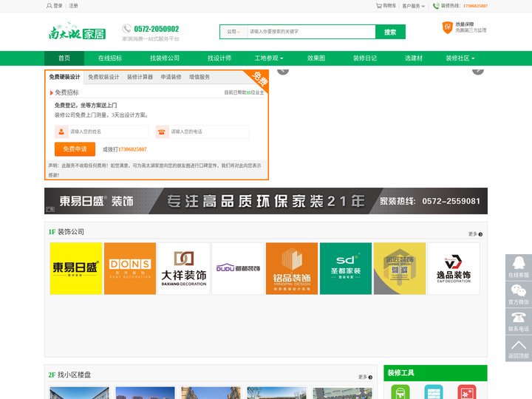Viewport: 532px width, 399px height.
Task: Open 圣都家装 company logo tile
Action: coord(346,268)
